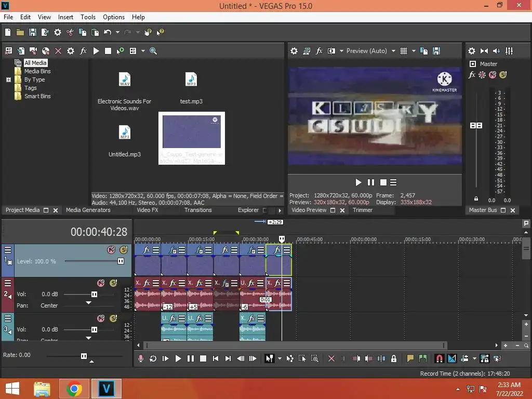Image resolution: width=532 pixels, height=399 pixels.
Task: Start media preview in Project Media toolbar
Action: [x=96, y=51]
